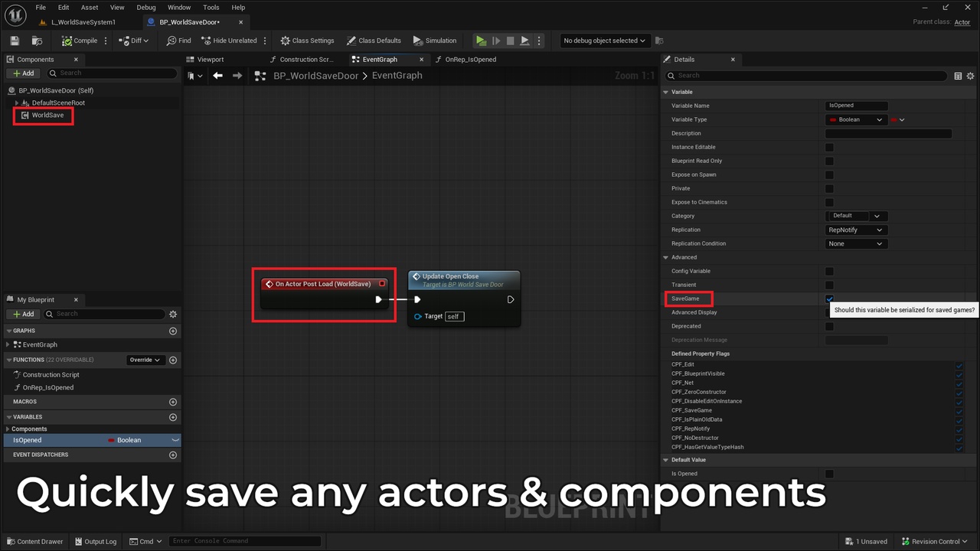Open Class Defaults

pos(374,41)
